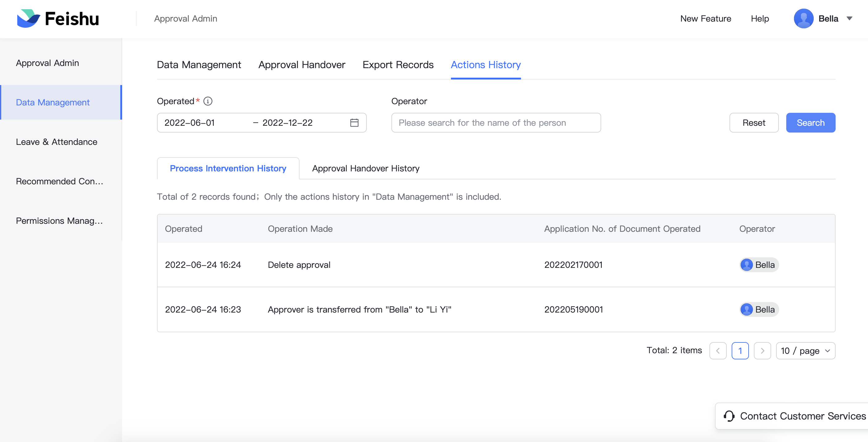The image size is (868, 442).
Task: Open the calendar date picker
Action: coord(354,123)
